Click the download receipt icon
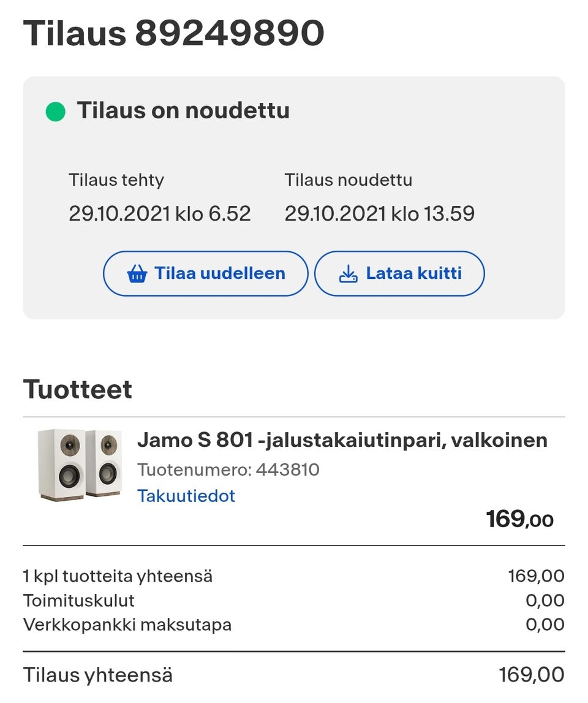Viewport: 588px width, 703px height. tap(348, 274)
